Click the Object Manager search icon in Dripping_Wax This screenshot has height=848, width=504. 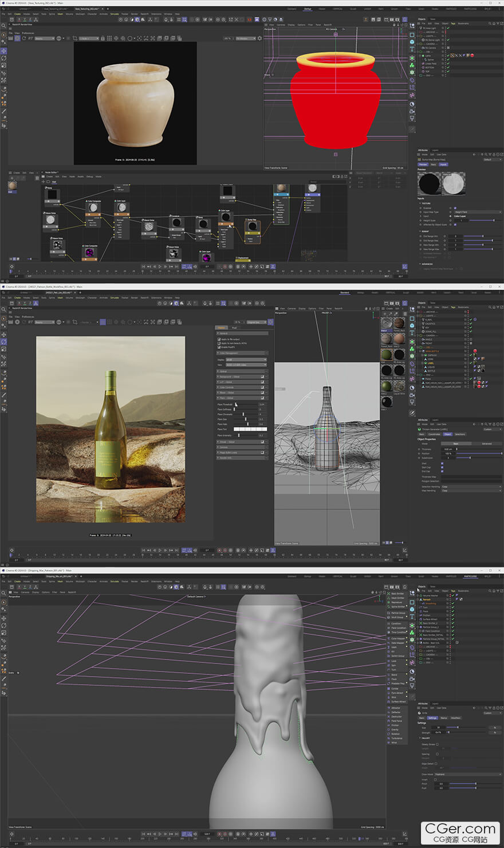489,591
